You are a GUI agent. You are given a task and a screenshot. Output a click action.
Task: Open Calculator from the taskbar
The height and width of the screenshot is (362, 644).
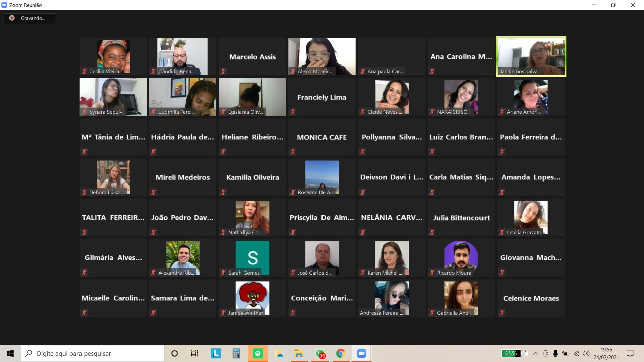coord(236,353)
